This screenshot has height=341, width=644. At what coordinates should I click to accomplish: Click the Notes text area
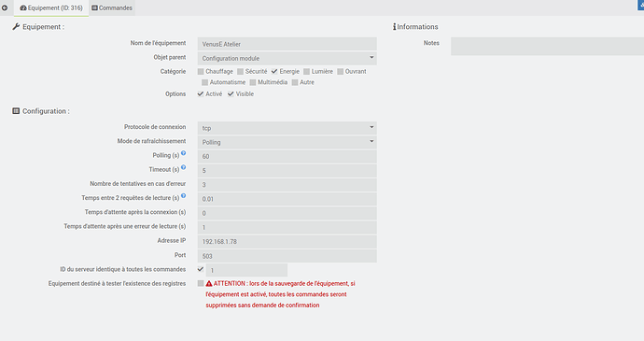(x=548, y=46)
